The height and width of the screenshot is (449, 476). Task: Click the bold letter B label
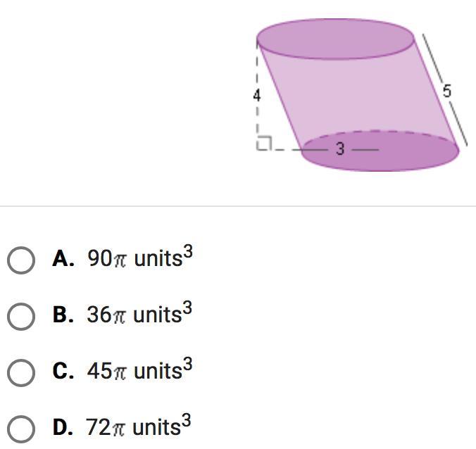click(63, 315)
